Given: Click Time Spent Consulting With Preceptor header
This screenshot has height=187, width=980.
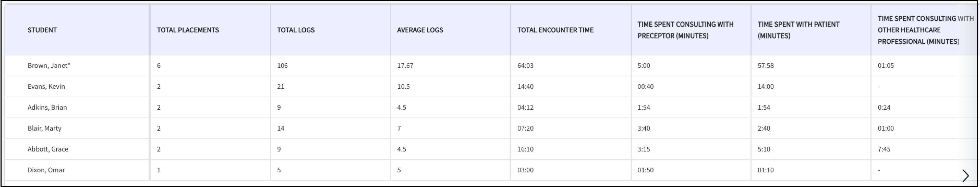Looking at the screenshot, I should coord(685,30).
